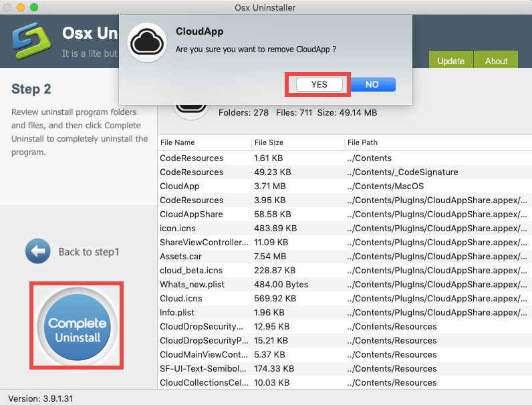
Task: Click the Size: 49.14 MB summary text
Action: point(347,113)
